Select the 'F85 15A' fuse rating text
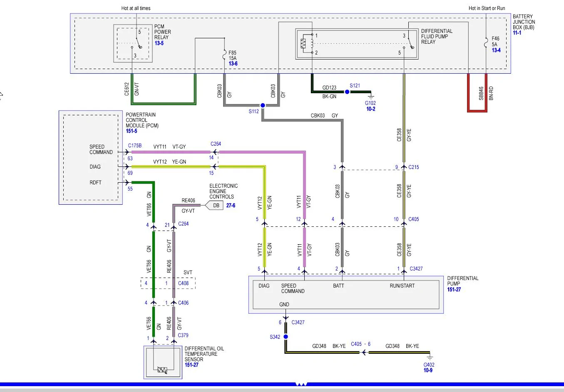This screenshot has width=564, height=392. click(x=232, y=56)
